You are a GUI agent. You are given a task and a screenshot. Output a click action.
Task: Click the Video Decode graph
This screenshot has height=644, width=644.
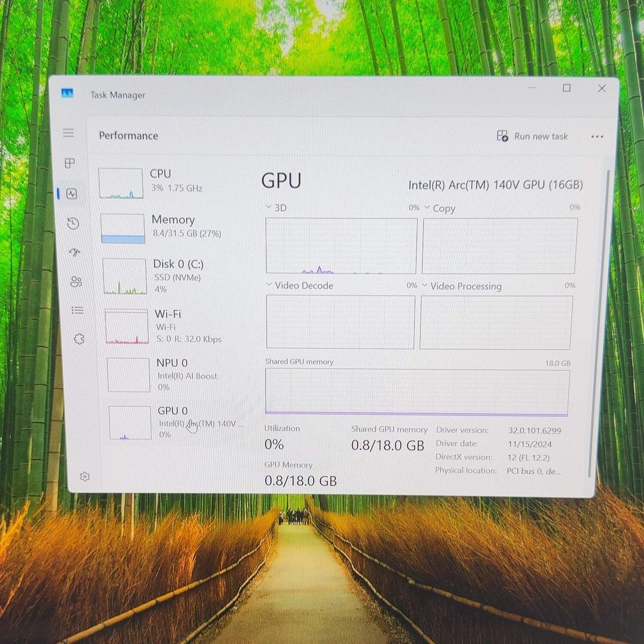(340, 322)
